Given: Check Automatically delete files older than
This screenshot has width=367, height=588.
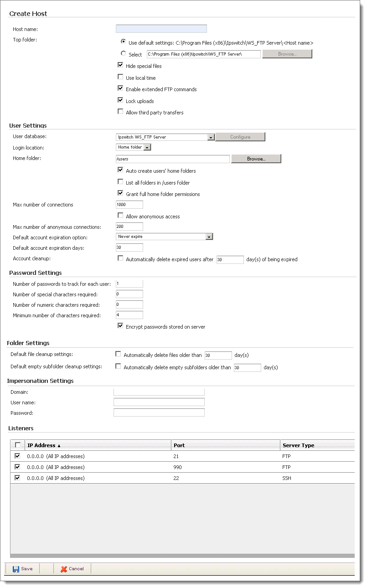Looking at the screenshot, I should tap(119, 355).
